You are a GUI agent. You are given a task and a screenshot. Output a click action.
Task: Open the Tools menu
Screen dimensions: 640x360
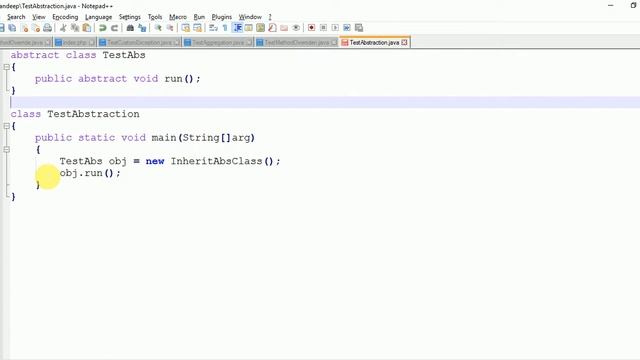click(155, 17)
